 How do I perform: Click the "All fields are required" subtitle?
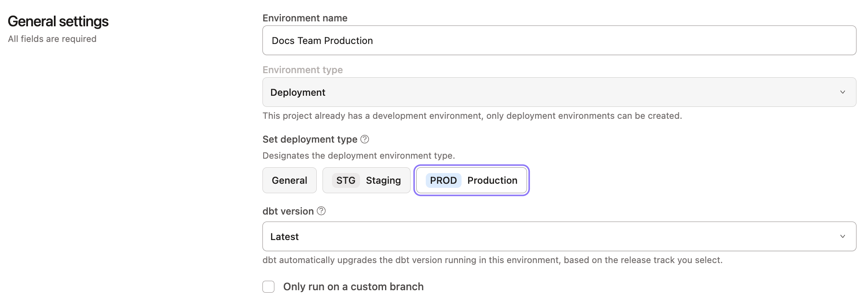[x=52, y=39]
